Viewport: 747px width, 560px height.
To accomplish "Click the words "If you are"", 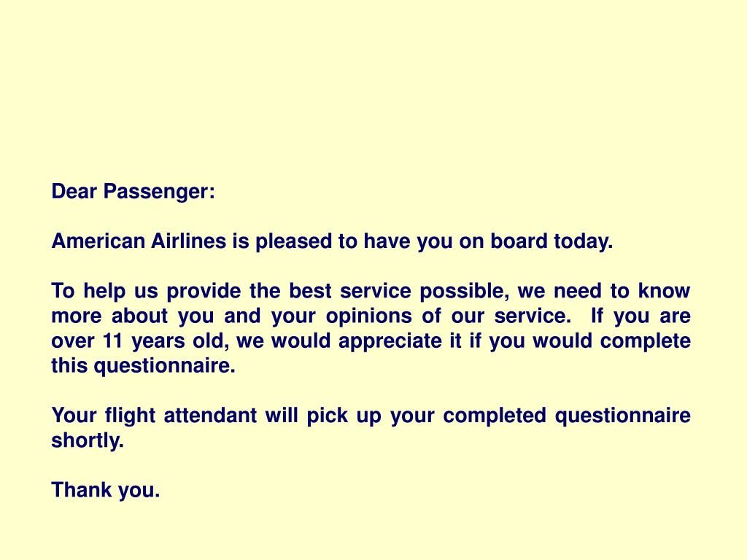I will [x=640, y=316].
